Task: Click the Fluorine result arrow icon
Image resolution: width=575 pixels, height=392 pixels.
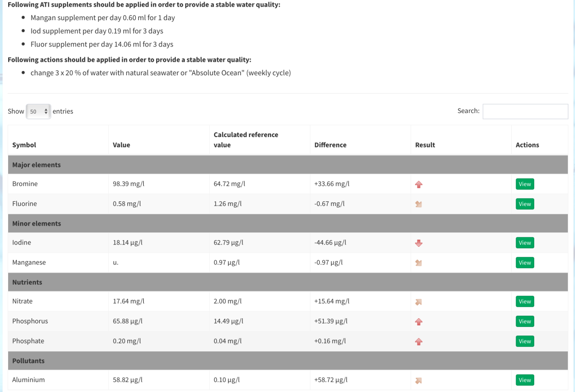Action: click(419, 204)
